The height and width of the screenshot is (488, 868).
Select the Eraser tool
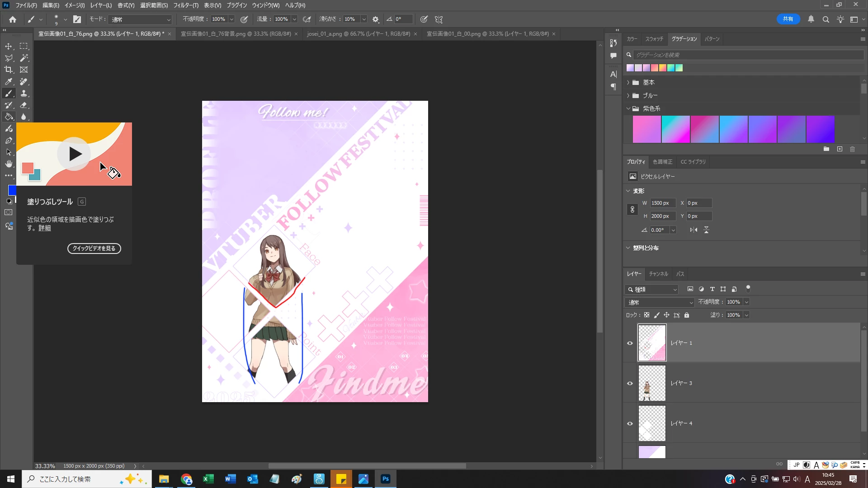pyautogui.click(x=24, y=105)
